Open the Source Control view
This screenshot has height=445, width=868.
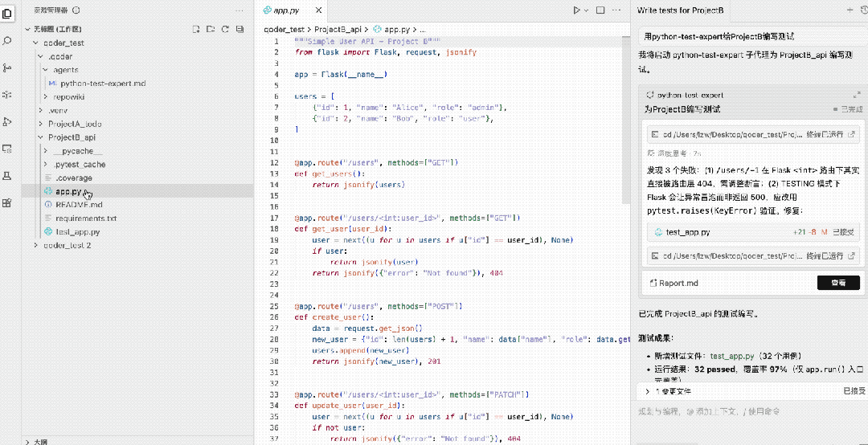pos(8,67)
